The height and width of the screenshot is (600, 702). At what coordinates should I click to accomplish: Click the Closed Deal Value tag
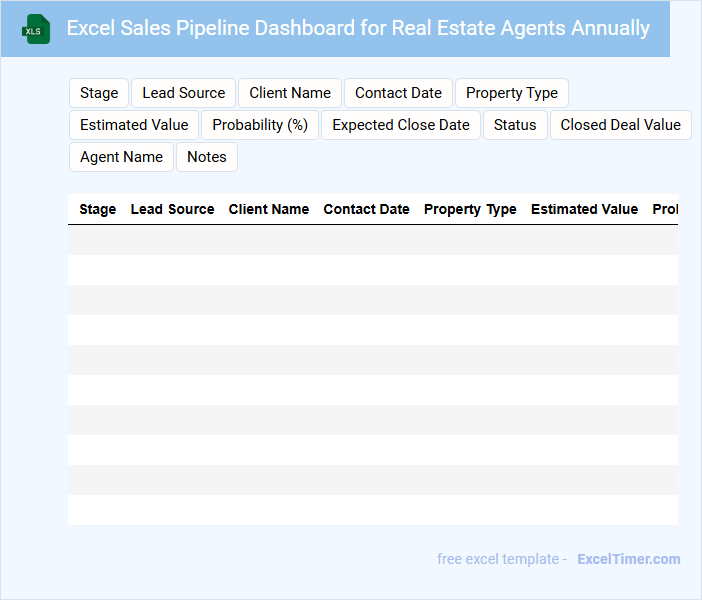coord(620,125)
